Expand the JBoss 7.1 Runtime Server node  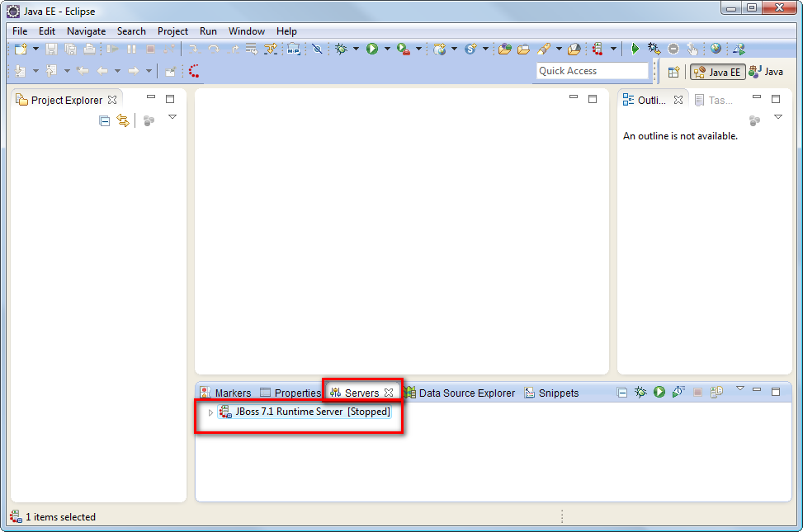point(210,412)
